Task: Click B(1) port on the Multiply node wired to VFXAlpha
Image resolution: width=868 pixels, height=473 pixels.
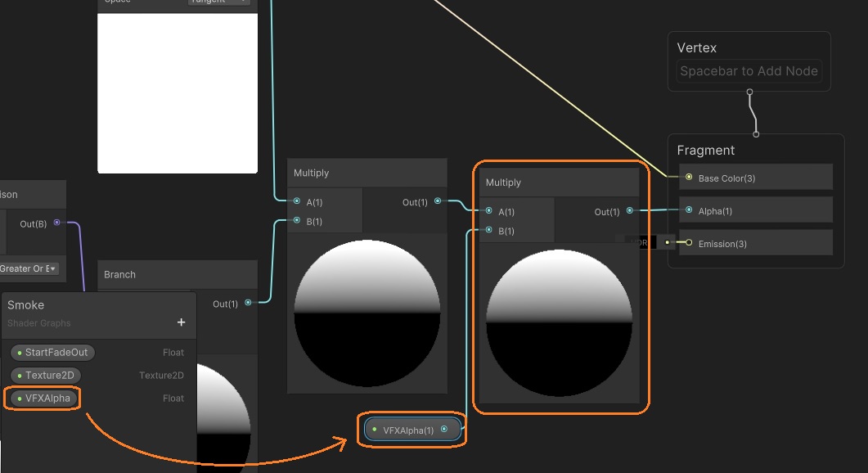Action: pos(488,231)
